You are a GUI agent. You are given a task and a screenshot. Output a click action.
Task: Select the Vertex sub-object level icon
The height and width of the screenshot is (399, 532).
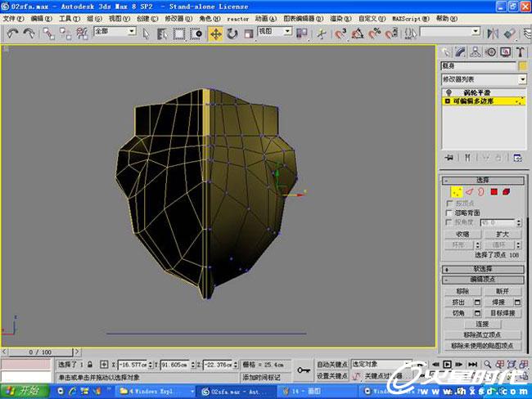click(457, 192)
